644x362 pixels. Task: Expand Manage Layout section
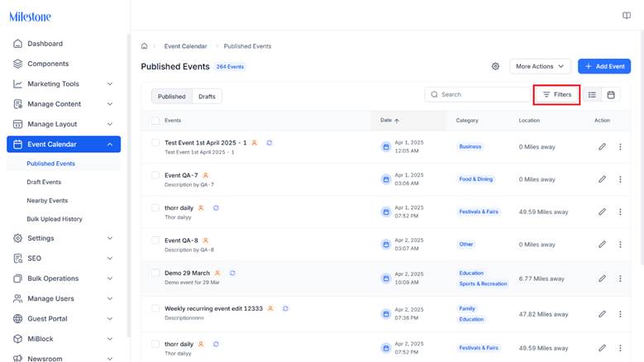(64, 124)
